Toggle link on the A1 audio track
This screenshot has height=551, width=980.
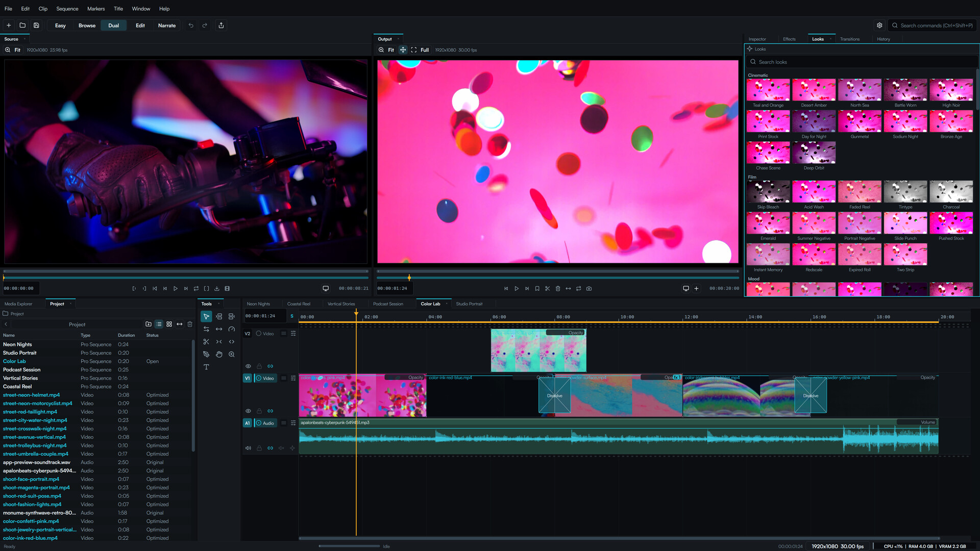(271, 448)
